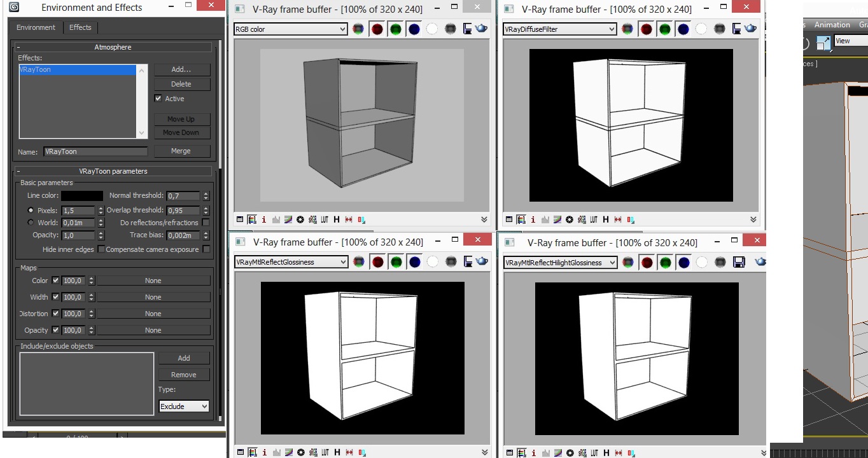Toggle curve correction in VRayDiffuseFilter window
This screenshot has height=458, width=868.
(x=557, y=219)
